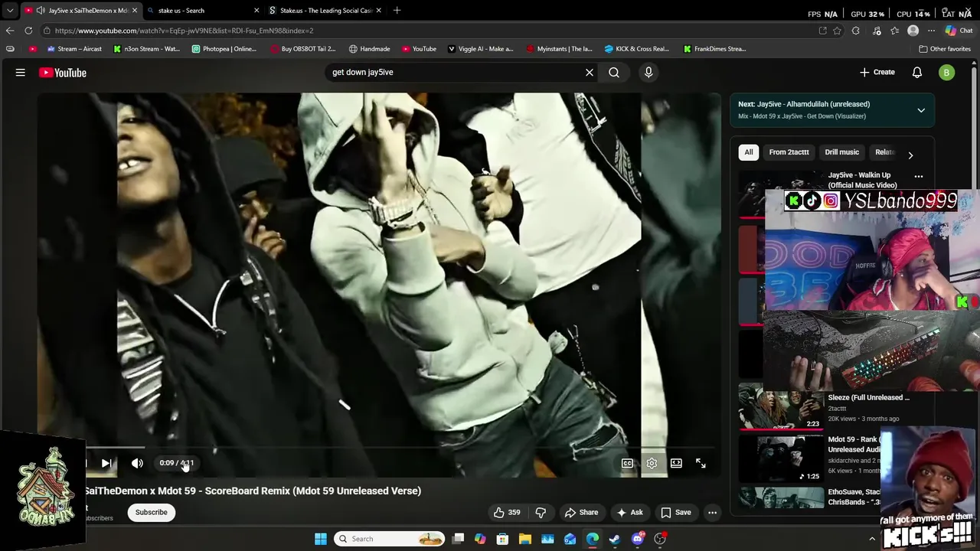The image size is (980, 551).
Task: Open the 'Stream – Aircast' bookmark
Action: coord(74,49)
